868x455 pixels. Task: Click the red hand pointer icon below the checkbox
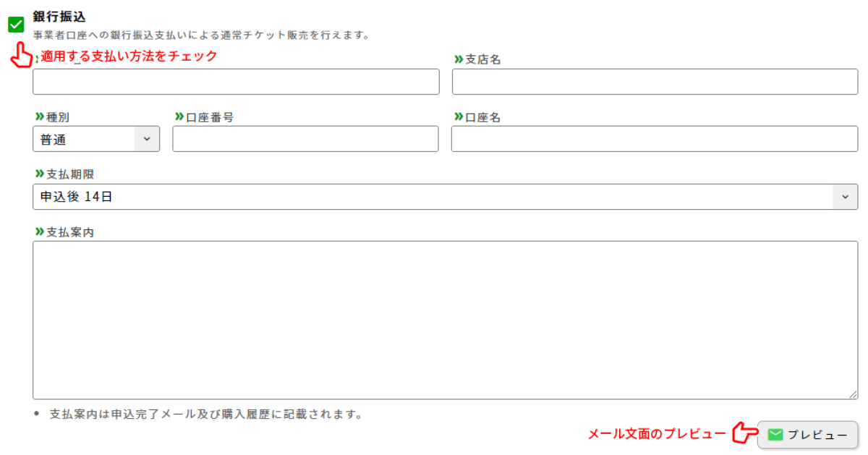pos(21,56)
